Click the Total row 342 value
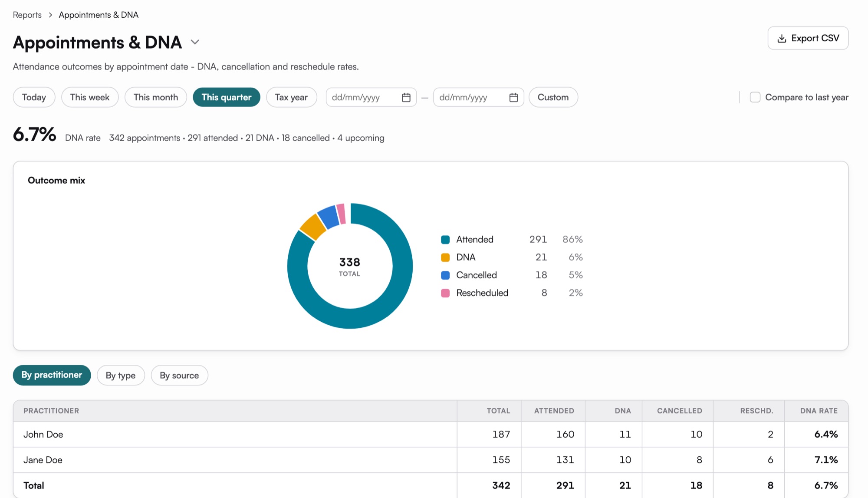Image resolution: width=868 pixels, height=498 pixels. (501, 485)
